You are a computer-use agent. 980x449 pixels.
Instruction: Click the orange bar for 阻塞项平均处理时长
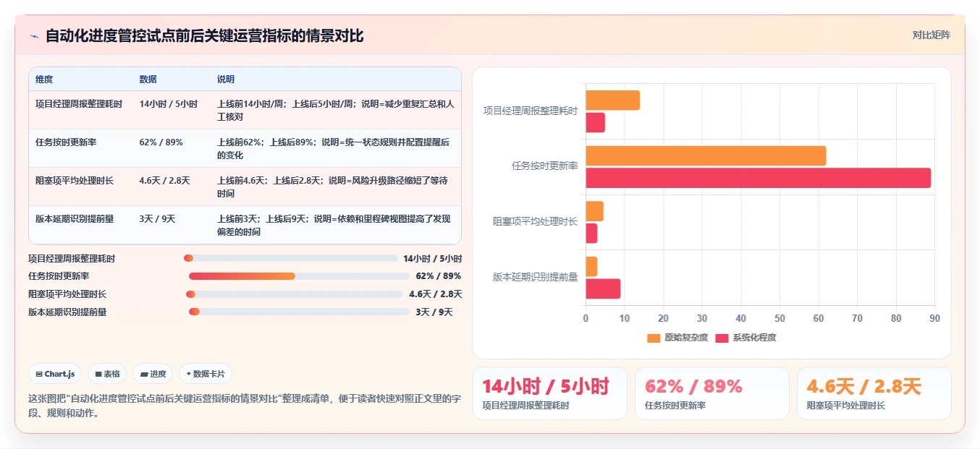595,211
